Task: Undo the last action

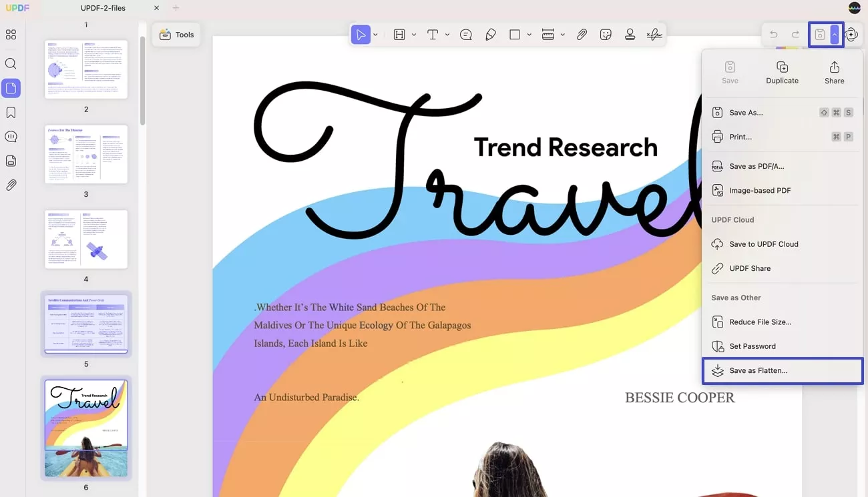Action: (x=773, y=35)
